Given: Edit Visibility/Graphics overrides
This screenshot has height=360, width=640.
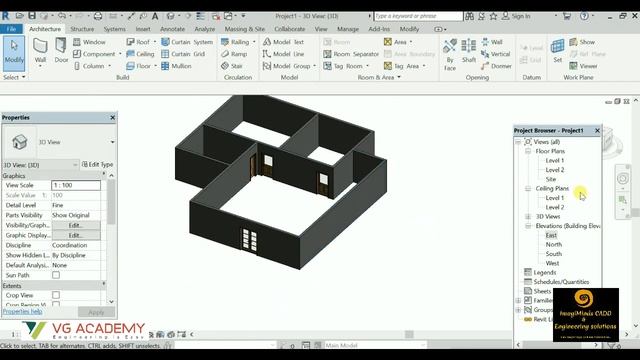Looking at the screenshot, I should tap(76, 225).
